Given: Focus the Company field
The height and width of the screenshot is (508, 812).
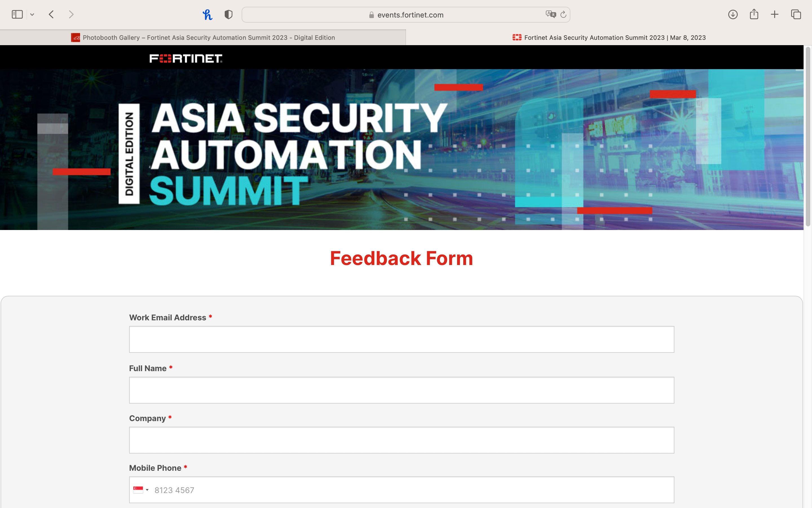Looking at the screenshot, I should click(402, 440).
